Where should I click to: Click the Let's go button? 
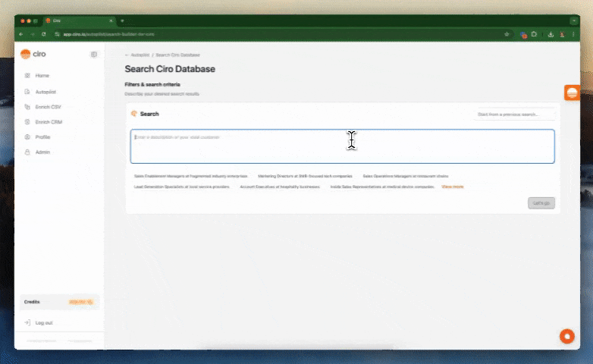coord(541,203)
